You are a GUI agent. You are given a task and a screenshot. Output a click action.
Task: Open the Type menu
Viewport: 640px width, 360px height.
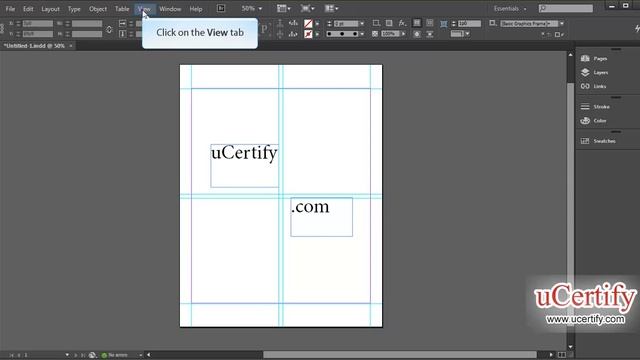click(x=74, y=9)
